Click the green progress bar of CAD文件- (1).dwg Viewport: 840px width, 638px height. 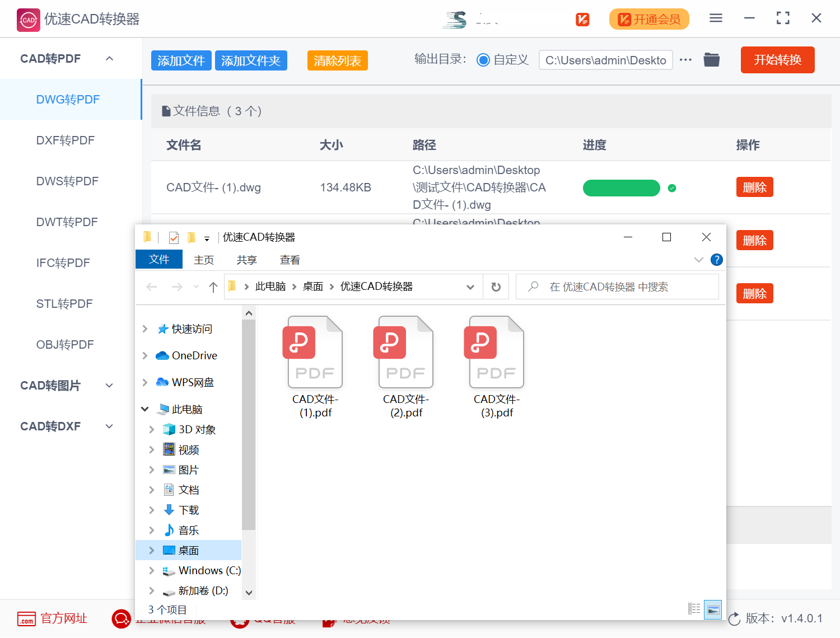pos(622,188)
